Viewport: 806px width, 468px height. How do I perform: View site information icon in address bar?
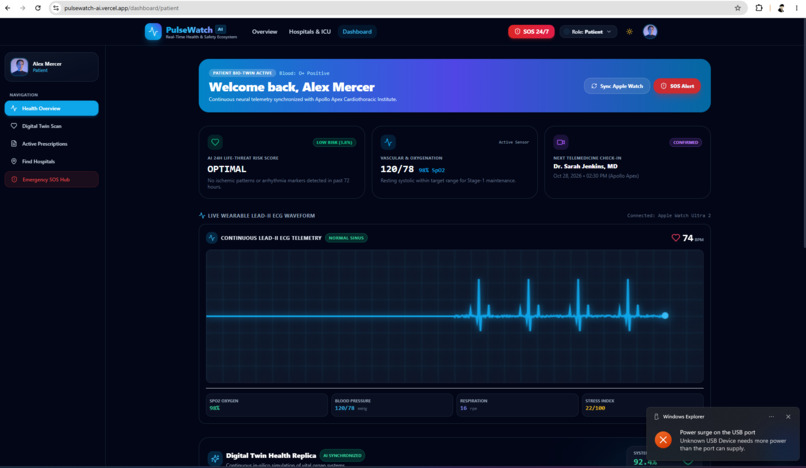coord(56,8)
